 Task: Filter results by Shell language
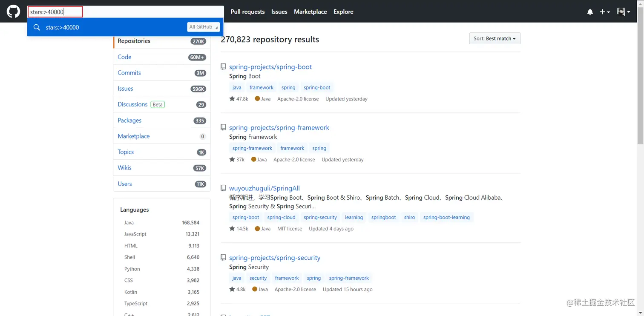tap(161, 257)
